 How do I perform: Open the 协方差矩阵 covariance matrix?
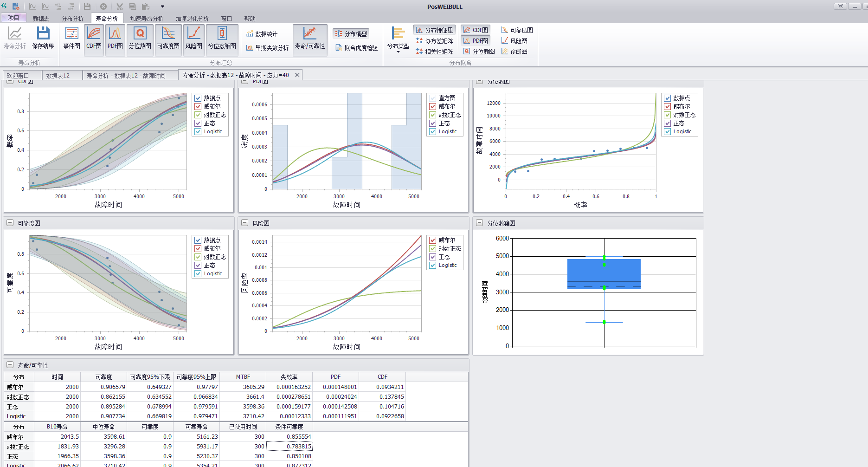(434, 41)
